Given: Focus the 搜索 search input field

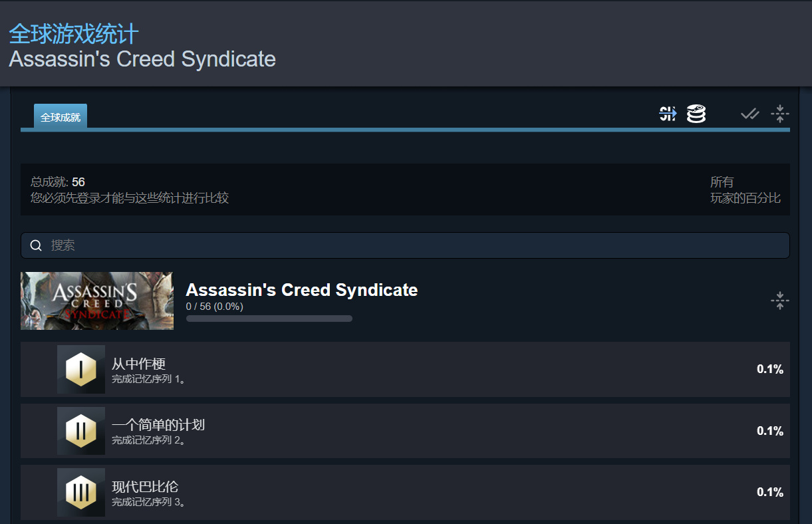Looking at the screenshot, I should 412,245.
